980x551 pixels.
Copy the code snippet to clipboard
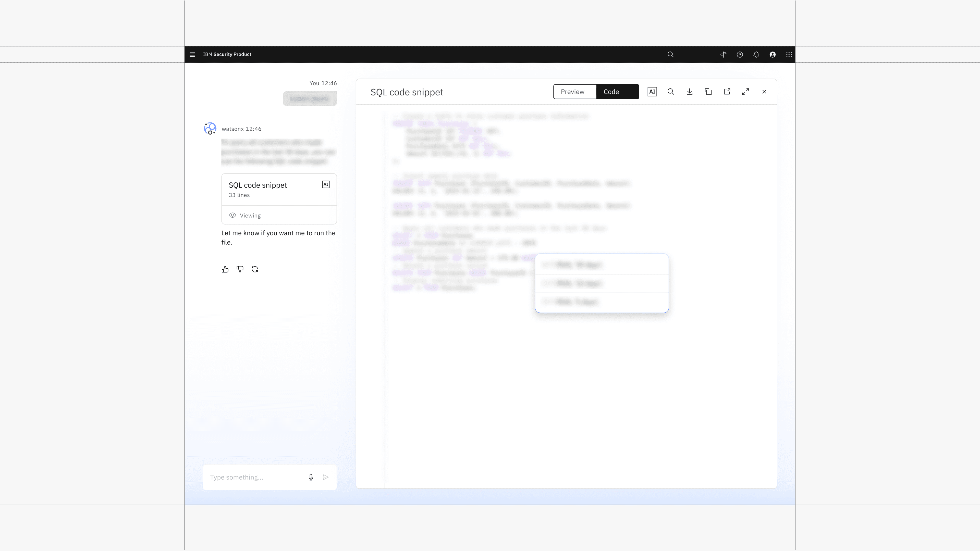click(708, 92)
